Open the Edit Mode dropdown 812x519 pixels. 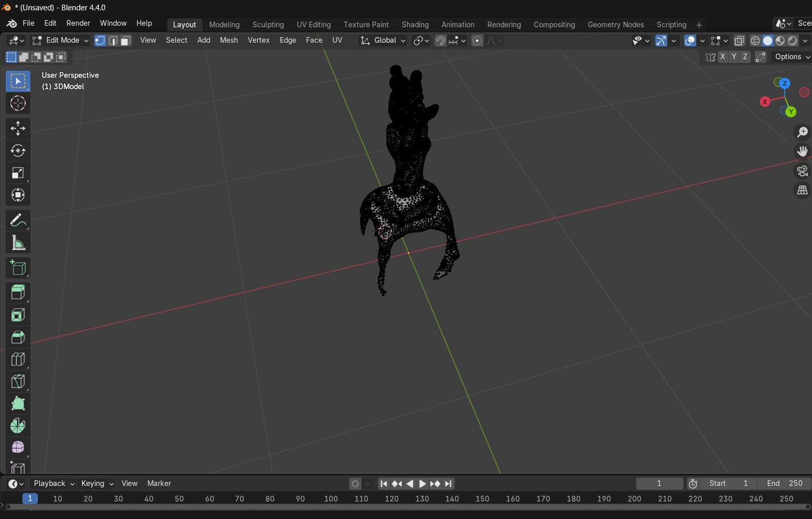click(60, 41)
